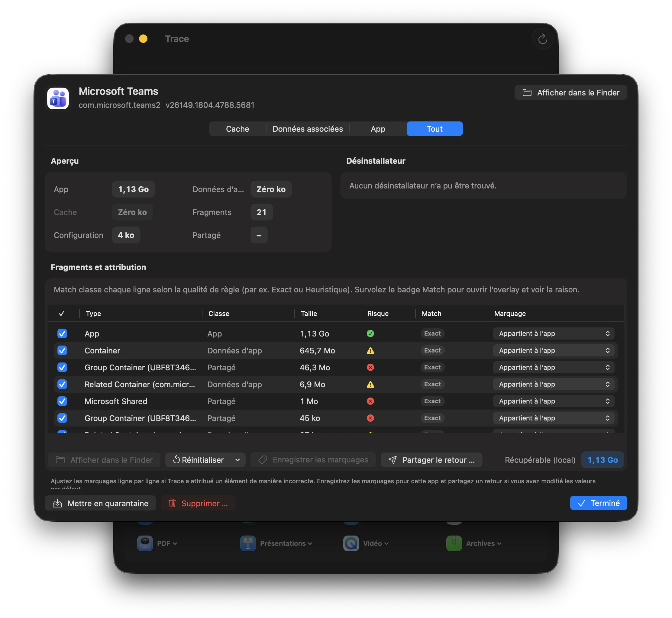
Task: Click the Type column header
Action: tap(93, 314)
